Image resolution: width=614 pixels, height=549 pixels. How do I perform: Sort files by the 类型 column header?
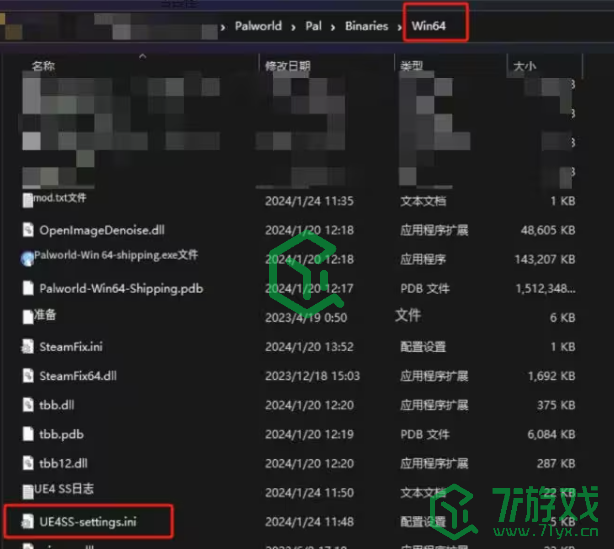pyautogui.click(x=411, y=66)
